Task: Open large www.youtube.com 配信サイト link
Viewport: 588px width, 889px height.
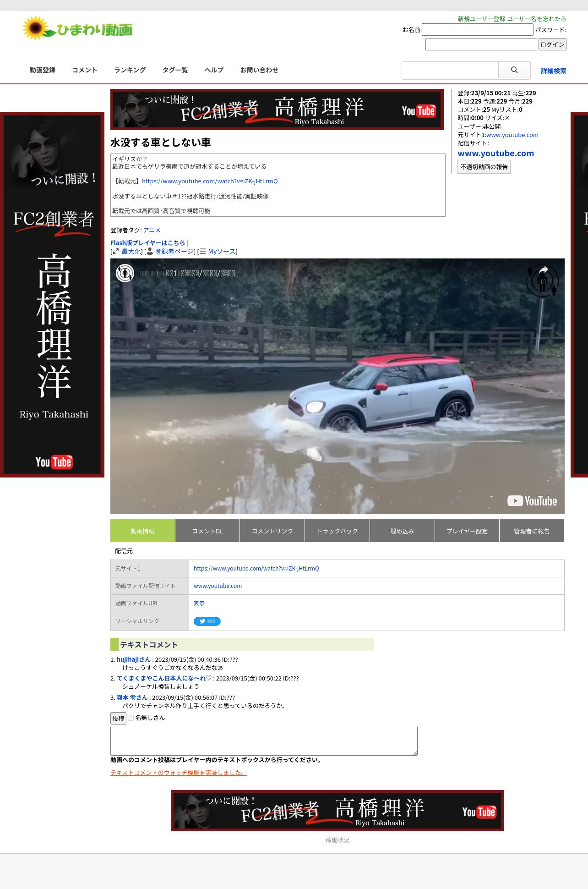Action: (x=495, y=153)
